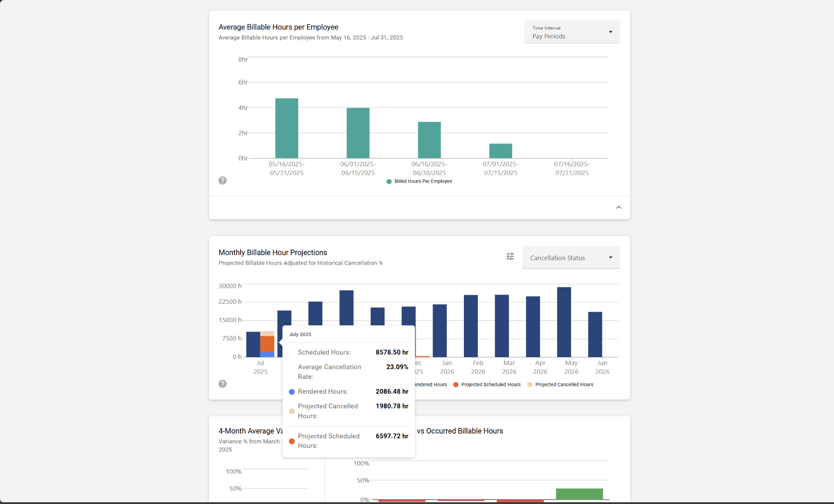Click the 07/01/2025-07/15/2025 bar

tap(500, 150)
